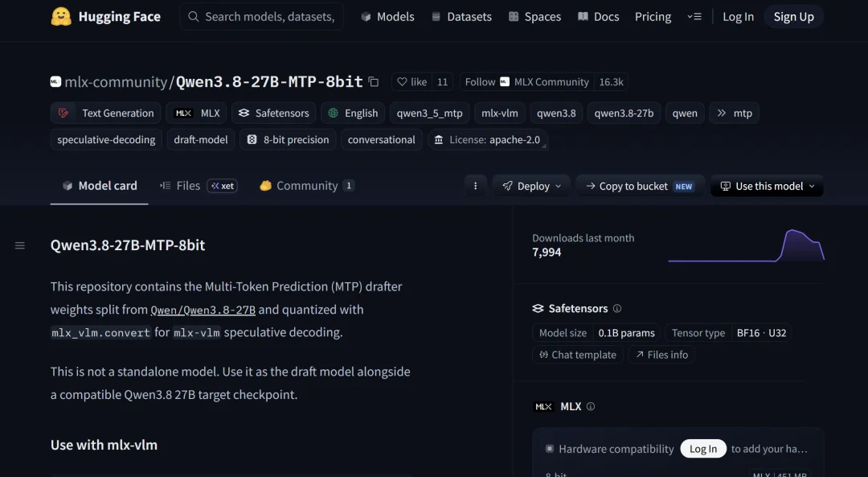Image resolution: width=868 pixels, height=477 pixels.
Task: Select the Safetensors tag
Action: (273, 113)
